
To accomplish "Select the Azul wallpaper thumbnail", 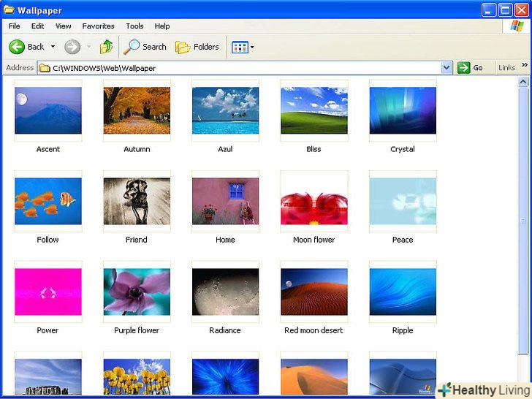I will click(x=225, y=110).
